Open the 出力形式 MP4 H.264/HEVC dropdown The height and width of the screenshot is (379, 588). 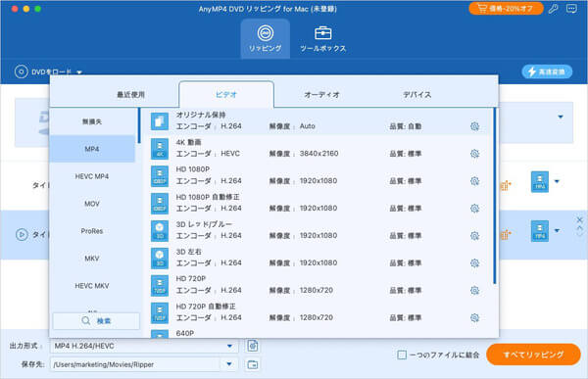[144, 346]
